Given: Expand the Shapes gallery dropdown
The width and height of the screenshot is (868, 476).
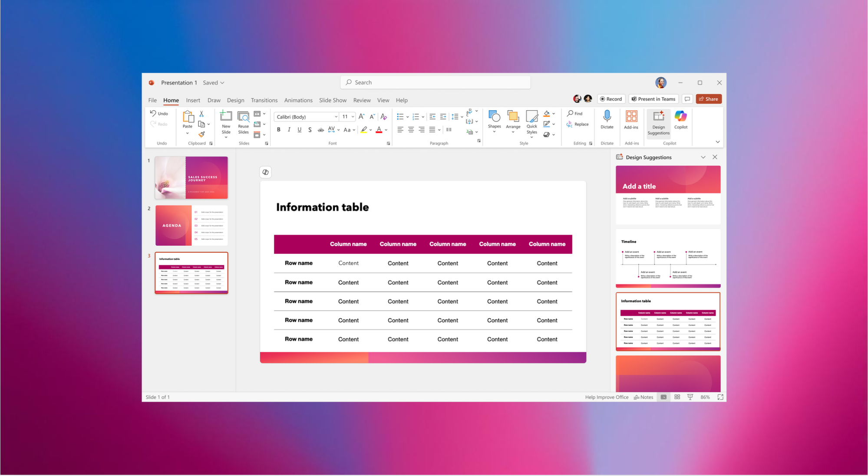Looking at the screenshot, I should (494, 131).
